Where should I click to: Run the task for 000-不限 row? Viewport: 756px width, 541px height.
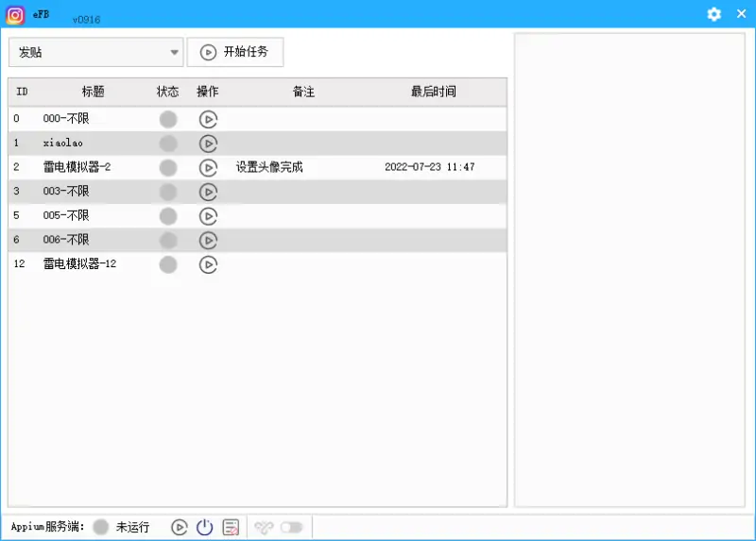coord(208,119)
